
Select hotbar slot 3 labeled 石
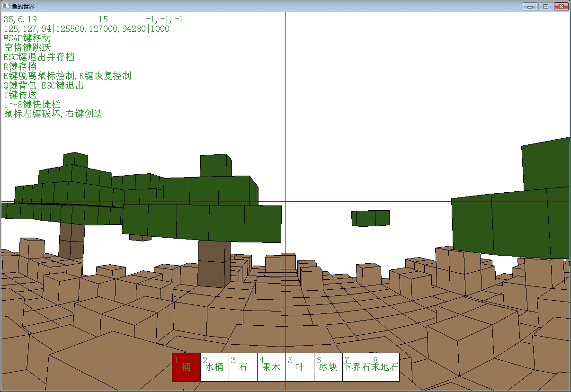[x=243, y=367]
